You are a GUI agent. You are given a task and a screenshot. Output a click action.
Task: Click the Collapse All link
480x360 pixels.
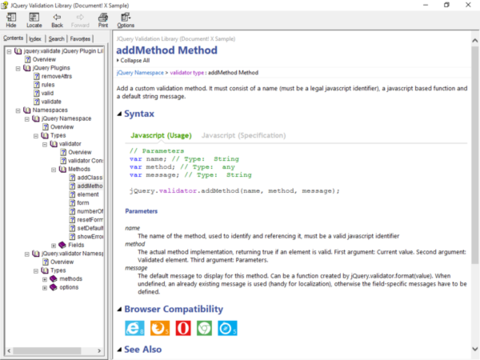(x=135, y=60)
